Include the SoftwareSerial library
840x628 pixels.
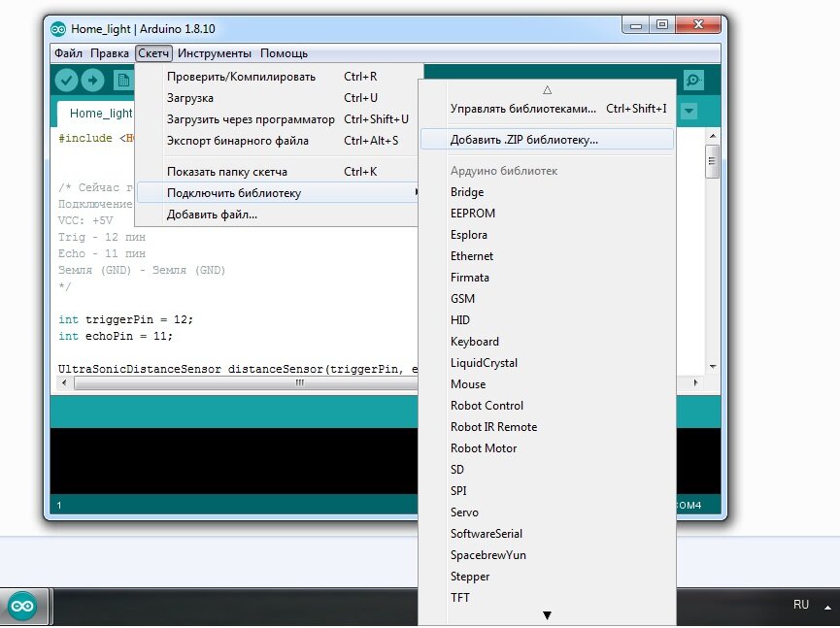pos(547,534)
